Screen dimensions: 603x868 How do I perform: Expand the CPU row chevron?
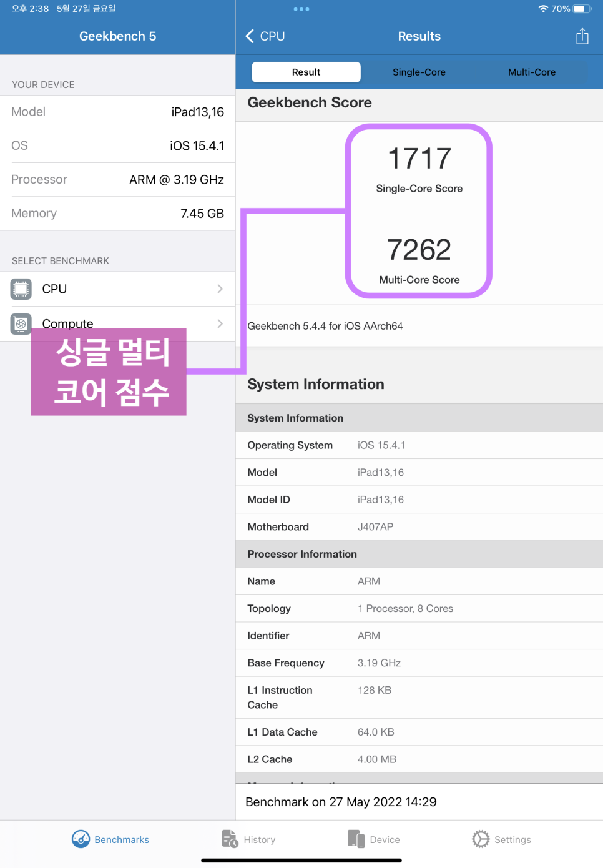pos(220,289)
